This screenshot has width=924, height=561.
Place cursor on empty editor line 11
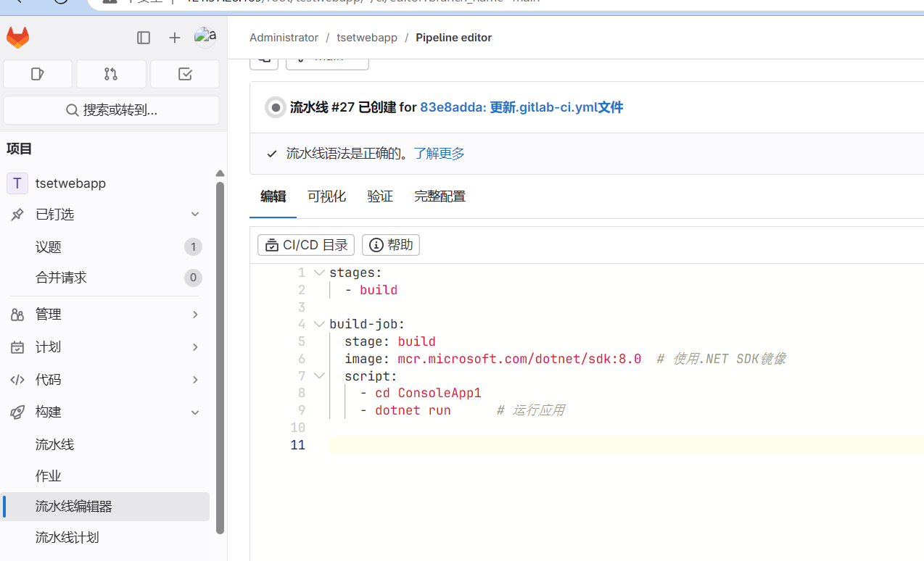pos(625,444)
